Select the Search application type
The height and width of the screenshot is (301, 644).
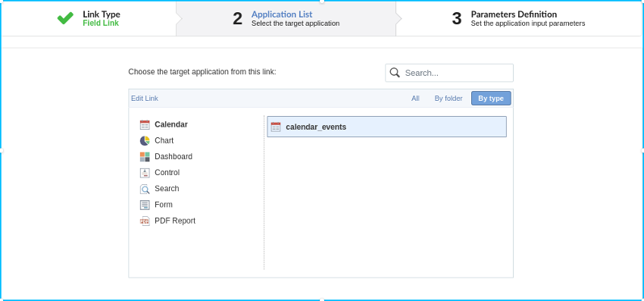[x=167, y=188]
